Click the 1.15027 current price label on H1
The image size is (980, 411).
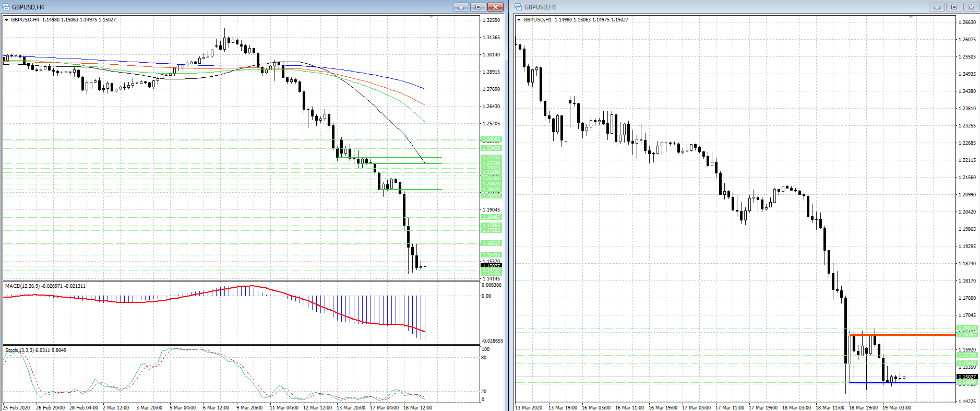click(967, 377)
